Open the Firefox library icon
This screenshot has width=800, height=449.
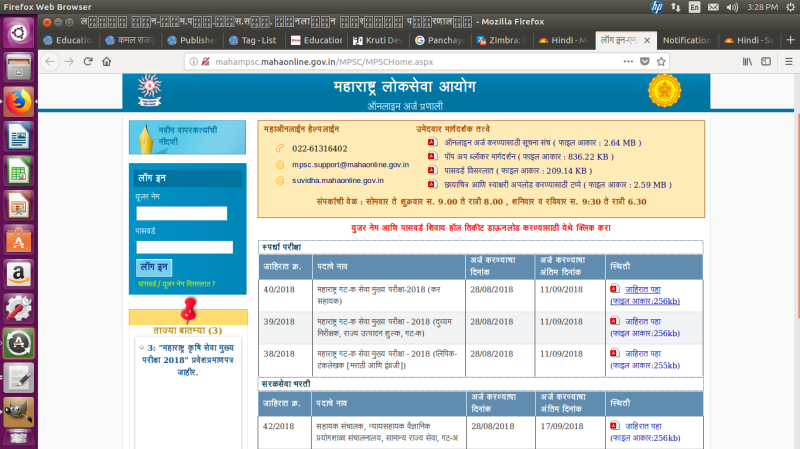click(x=747, y=62)
